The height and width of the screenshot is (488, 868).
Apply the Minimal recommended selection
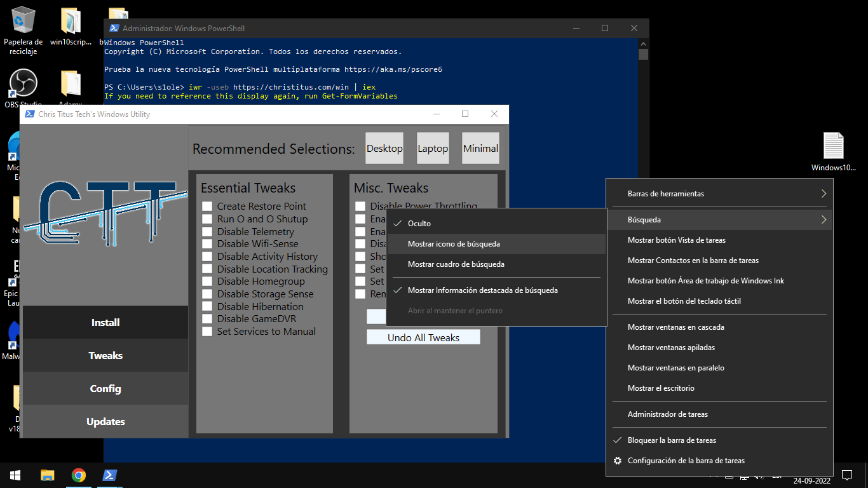pyautogui.click(x=480, y=148)
